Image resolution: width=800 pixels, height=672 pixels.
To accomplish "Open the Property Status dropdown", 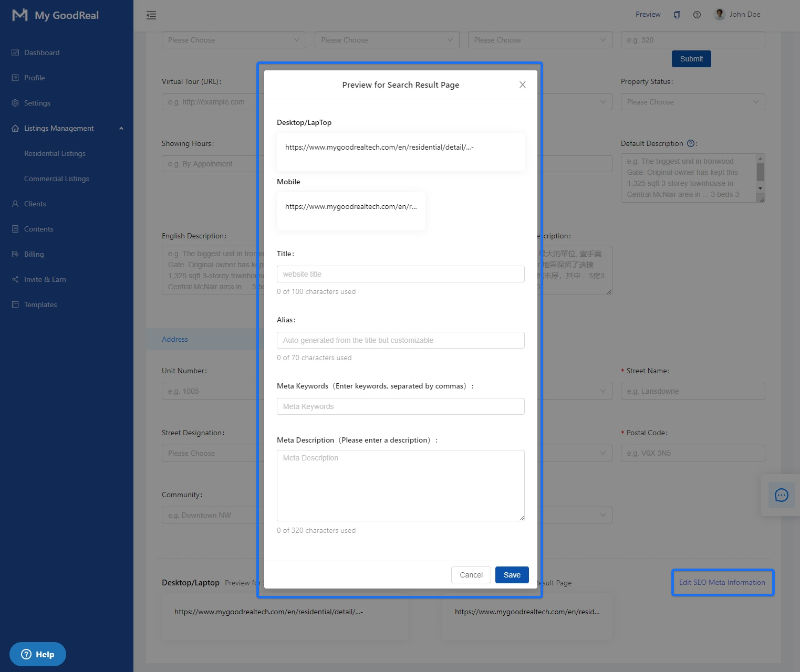I will [692, 102].
